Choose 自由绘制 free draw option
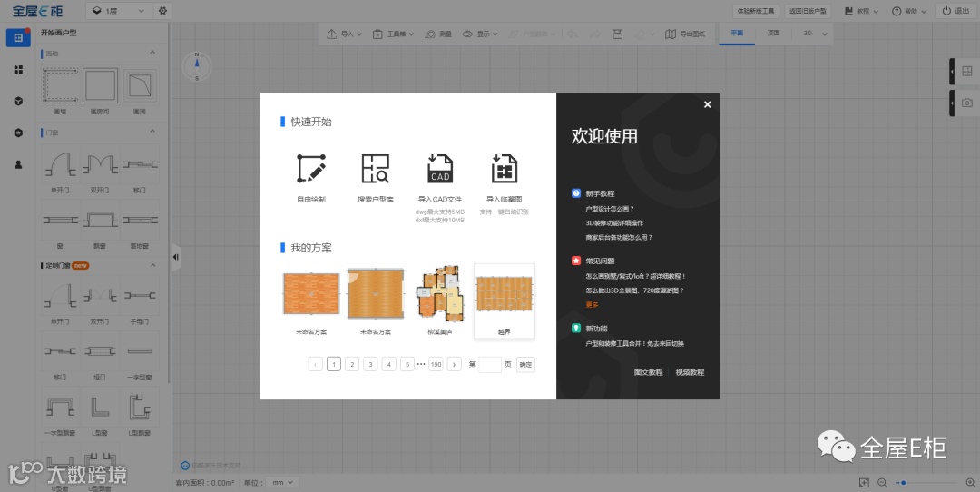The image size is (980, 492). pos(310,178)
